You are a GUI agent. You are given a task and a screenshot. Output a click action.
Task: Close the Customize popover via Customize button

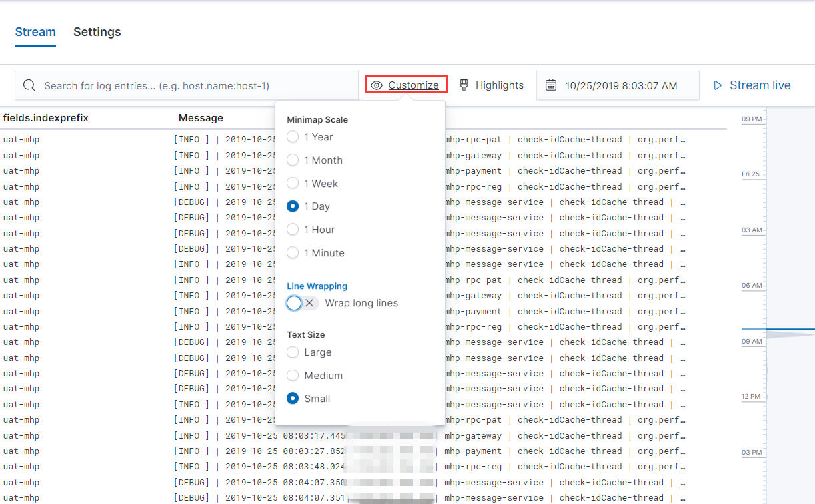pyautogui.click(x=407, y=85)
